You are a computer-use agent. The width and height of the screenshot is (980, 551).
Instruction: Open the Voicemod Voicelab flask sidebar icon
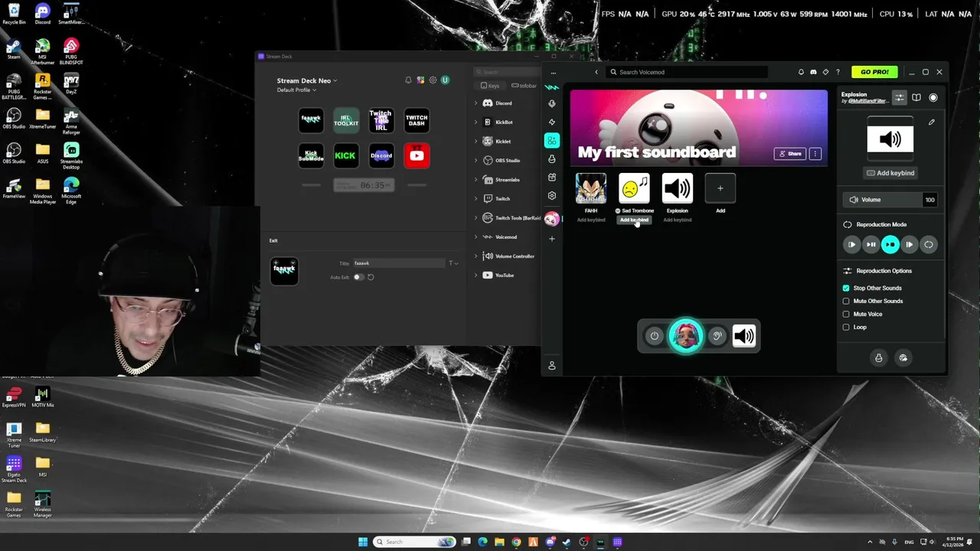(551, 159)
